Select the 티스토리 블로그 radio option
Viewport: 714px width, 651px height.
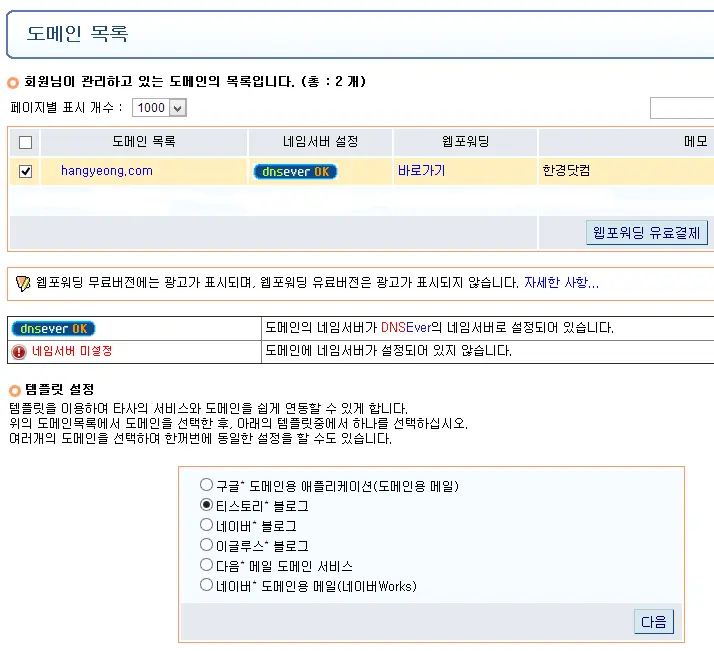pyautogui.click(x=206, y=504)
